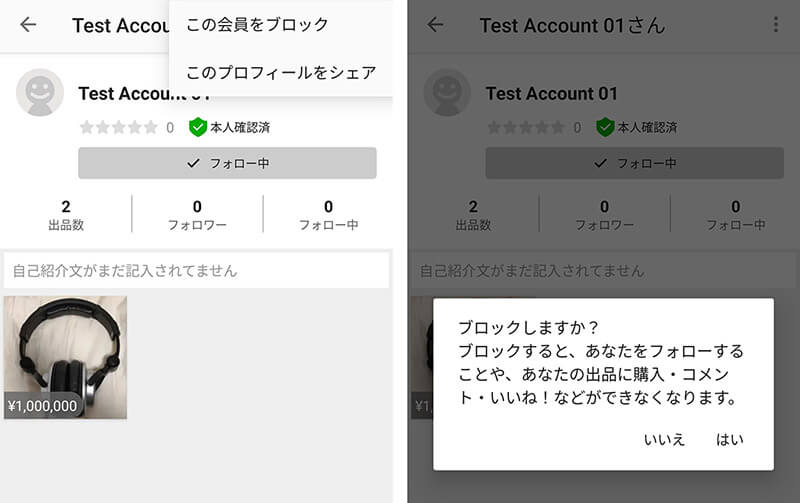800x503 pixels.
Task: Open 出品数 count in left profile
Action: click(66, 214)
